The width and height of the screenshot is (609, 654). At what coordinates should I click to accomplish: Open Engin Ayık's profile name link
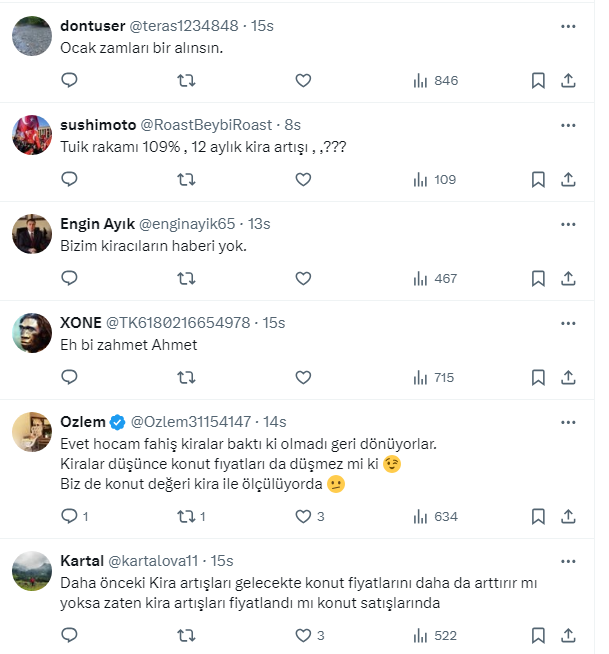tap(97, 223)
